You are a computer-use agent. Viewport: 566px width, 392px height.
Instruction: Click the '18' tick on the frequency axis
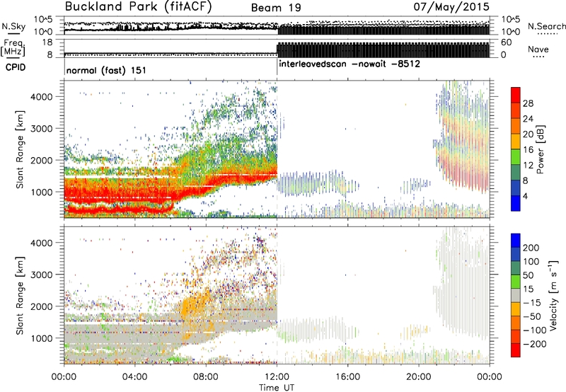click(47, 42)
